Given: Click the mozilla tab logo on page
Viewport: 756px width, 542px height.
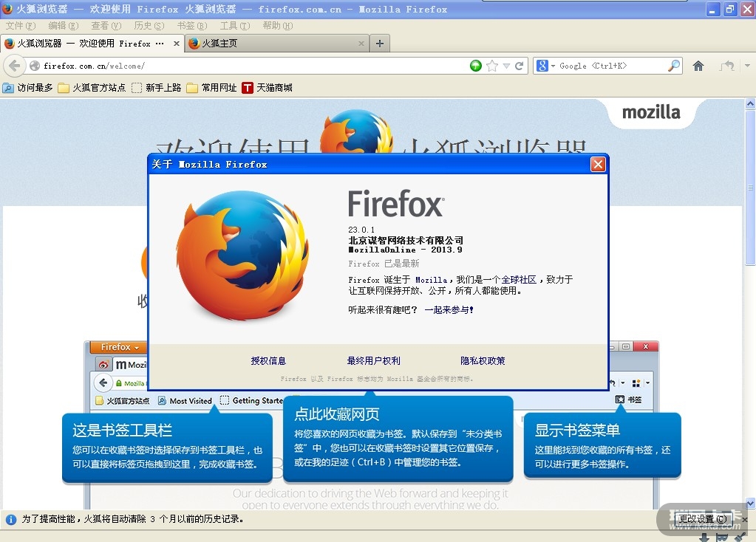Looking at the screenshot, I should (x=651, y=112).
